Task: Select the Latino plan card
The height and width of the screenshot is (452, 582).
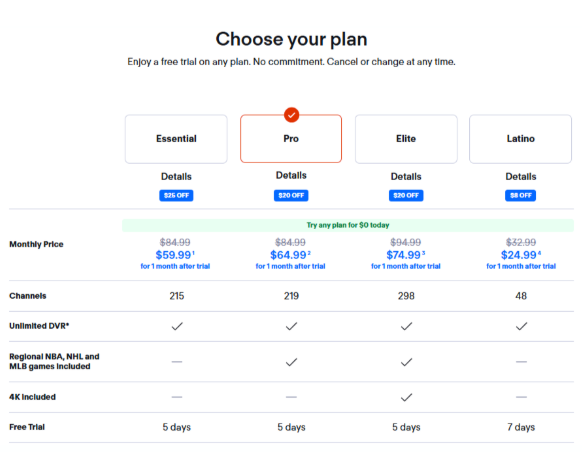Action: pos(520,139)
